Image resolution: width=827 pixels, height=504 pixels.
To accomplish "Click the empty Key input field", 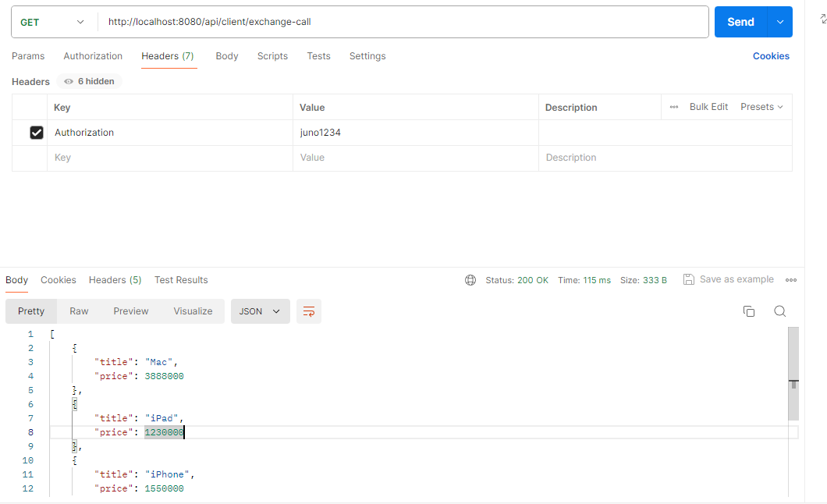I will 170,158.
